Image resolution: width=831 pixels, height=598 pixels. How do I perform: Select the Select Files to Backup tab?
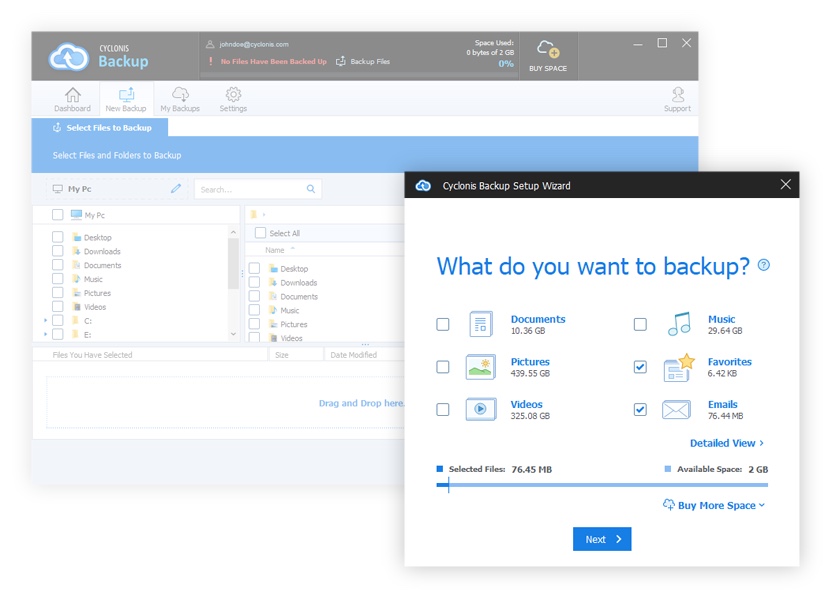click(x=100, y=128)
